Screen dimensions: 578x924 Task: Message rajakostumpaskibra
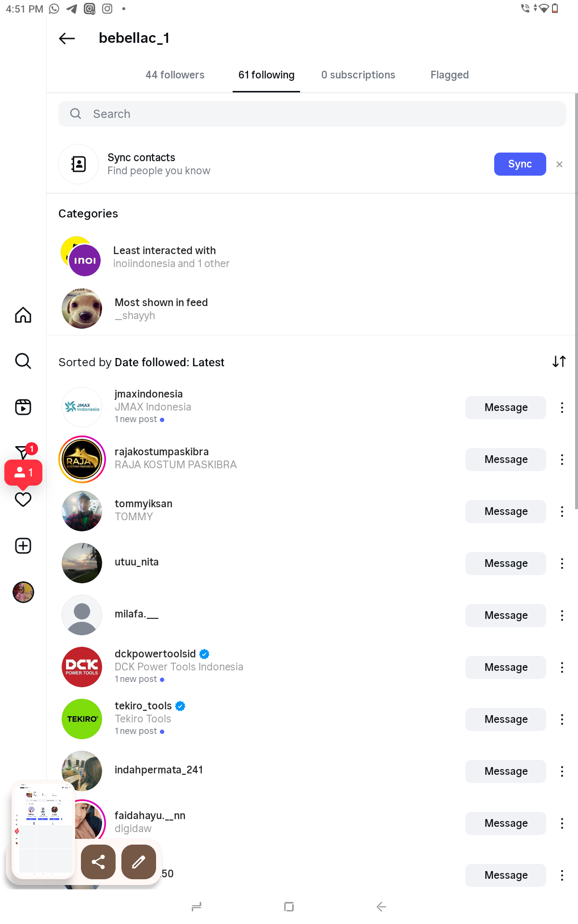(505, 460)
